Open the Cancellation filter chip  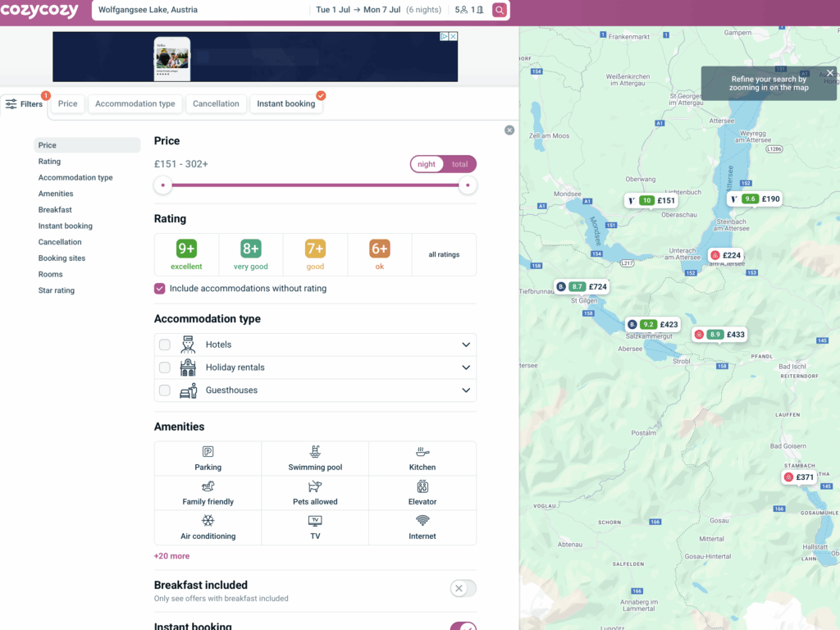tap(216, 104)
